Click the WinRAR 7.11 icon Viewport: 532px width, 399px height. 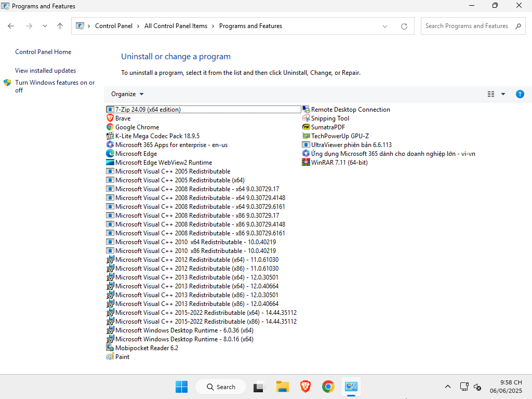point(306,163)
